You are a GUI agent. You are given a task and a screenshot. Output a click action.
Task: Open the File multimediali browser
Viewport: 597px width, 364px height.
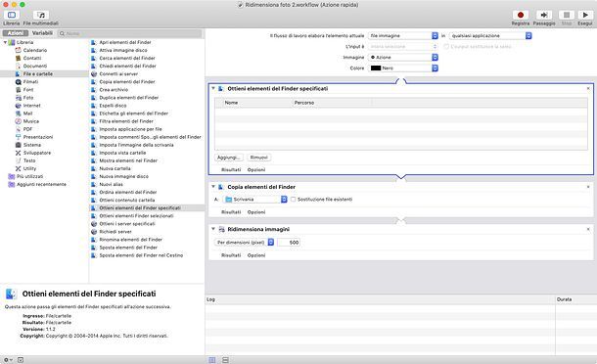[x=41, y=15]
